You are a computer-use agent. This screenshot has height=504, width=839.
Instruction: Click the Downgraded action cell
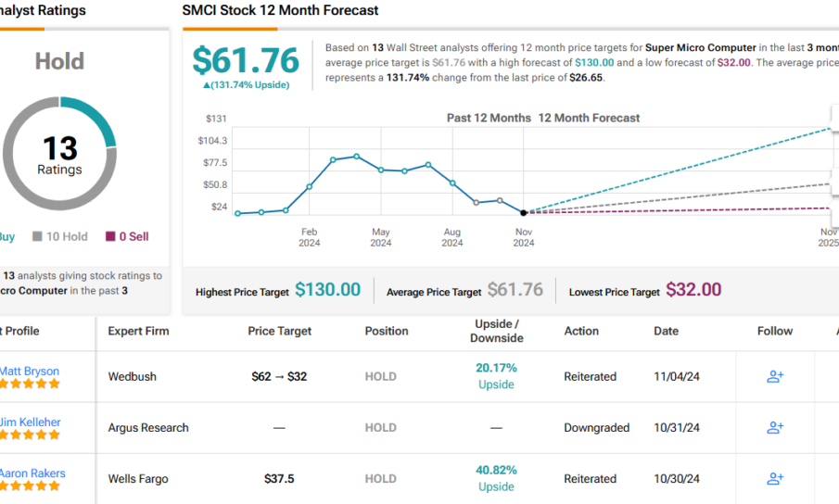597,428
